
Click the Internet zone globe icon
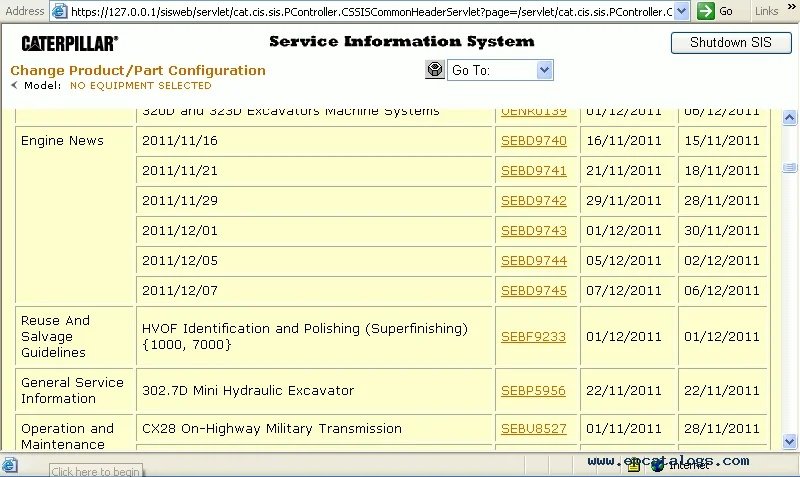(657, 465)
